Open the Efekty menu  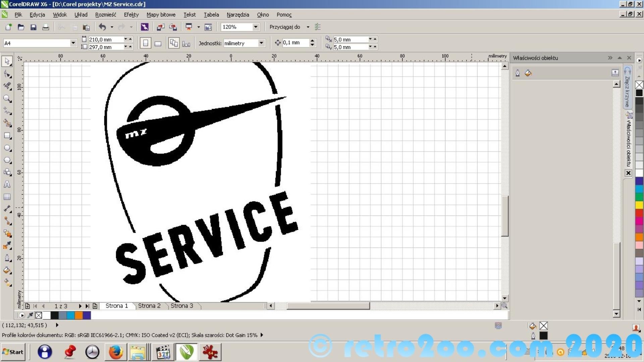click(131, 15)
